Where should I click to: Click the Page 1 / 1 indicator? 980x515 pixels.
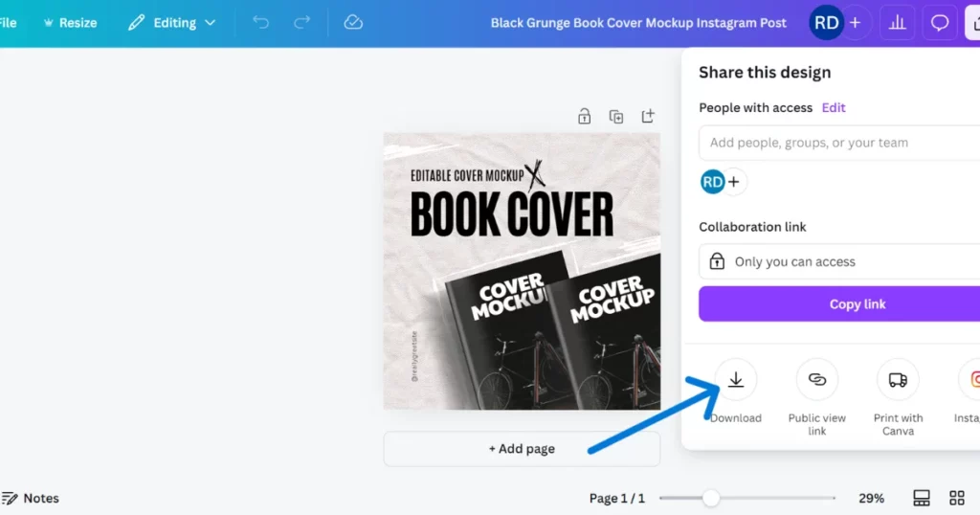(617, 498)
